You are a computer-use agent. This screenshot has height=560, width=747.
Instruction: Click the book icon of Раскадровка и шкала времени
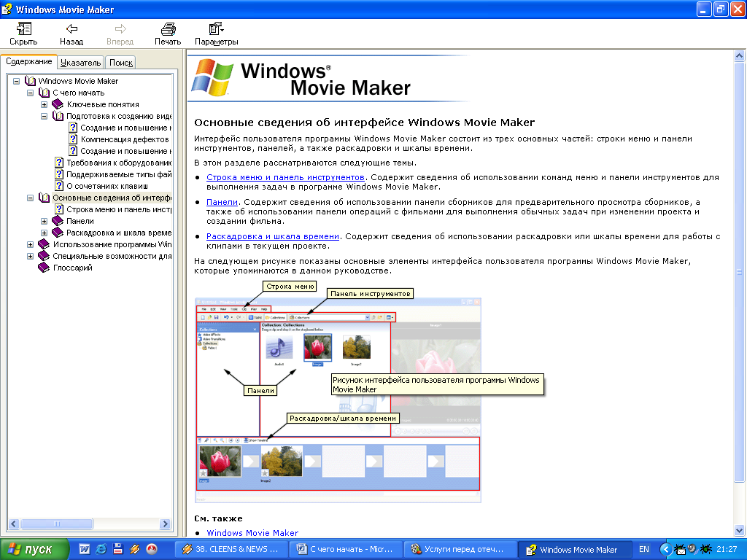58,233
